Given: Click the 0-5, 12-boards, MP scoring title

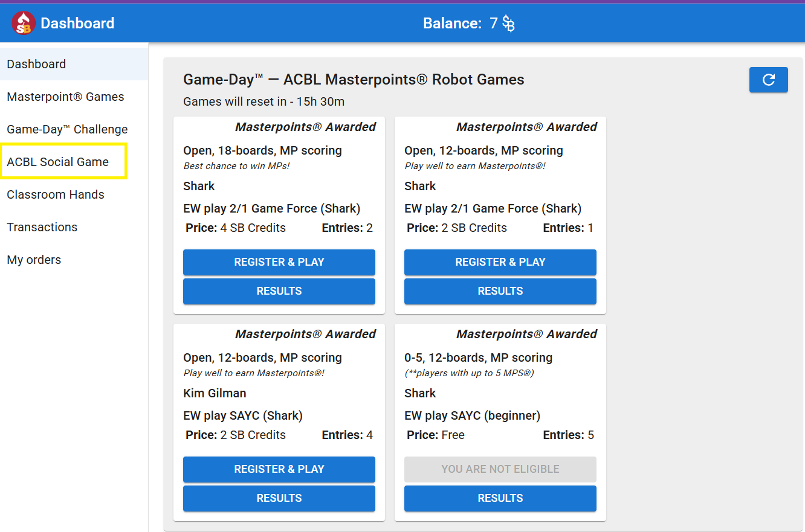Looking at the screenshot, I should click(x=478, y=357).
